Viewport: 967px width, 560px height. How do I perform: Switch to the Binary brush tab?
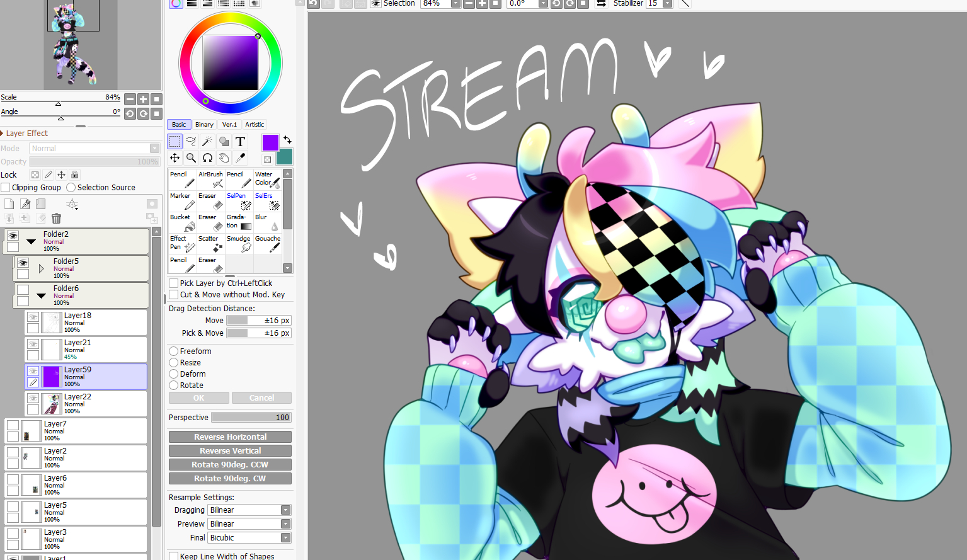click(x=204, y=125)
